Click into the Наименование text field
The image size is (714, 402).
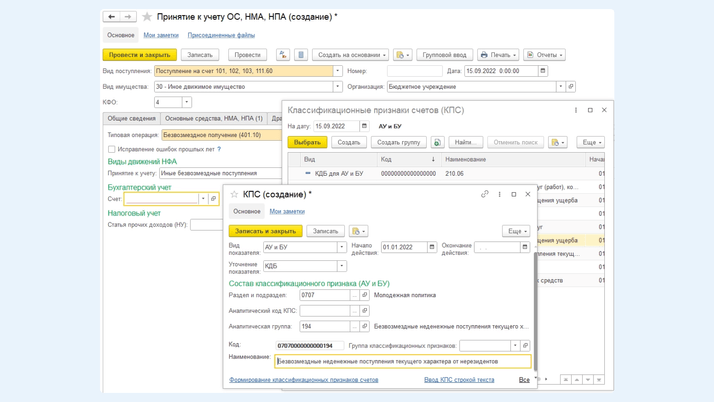pyautogui.click(x=402, y=361)
